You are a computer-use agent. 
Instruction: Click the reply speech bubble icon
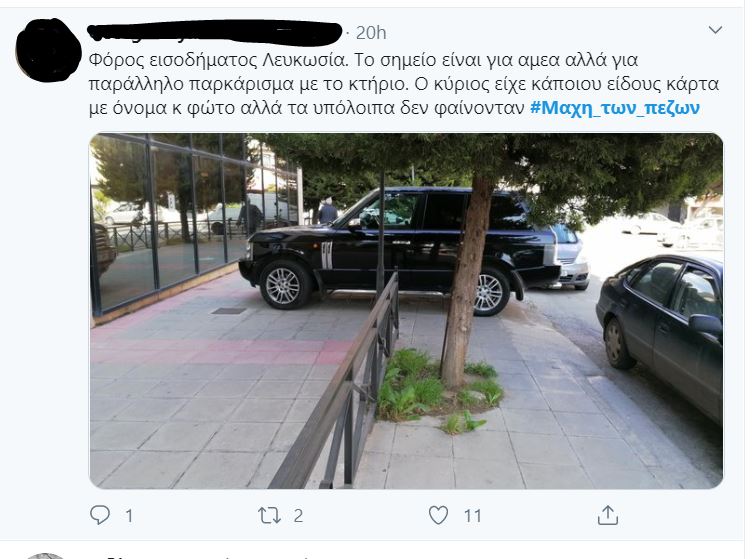(x=100, y=515)
